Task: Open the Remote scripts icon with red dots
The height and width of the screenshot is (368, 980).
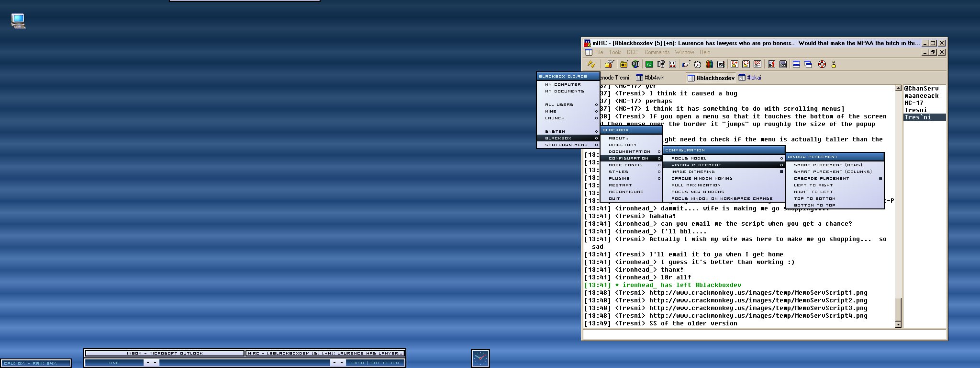Action: pos(672,64)
